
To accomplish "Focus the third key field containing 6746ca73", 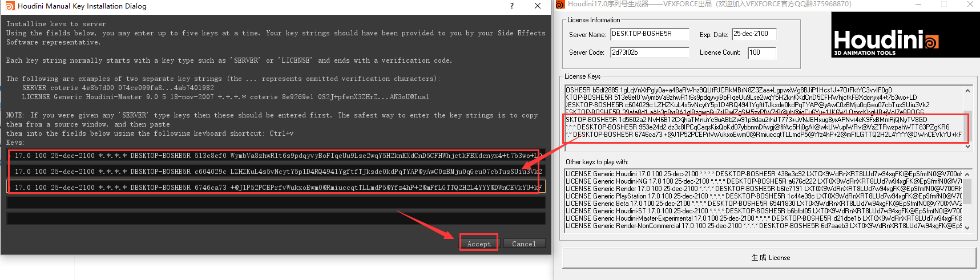I will pyautogui.click(x=276, y=187).
